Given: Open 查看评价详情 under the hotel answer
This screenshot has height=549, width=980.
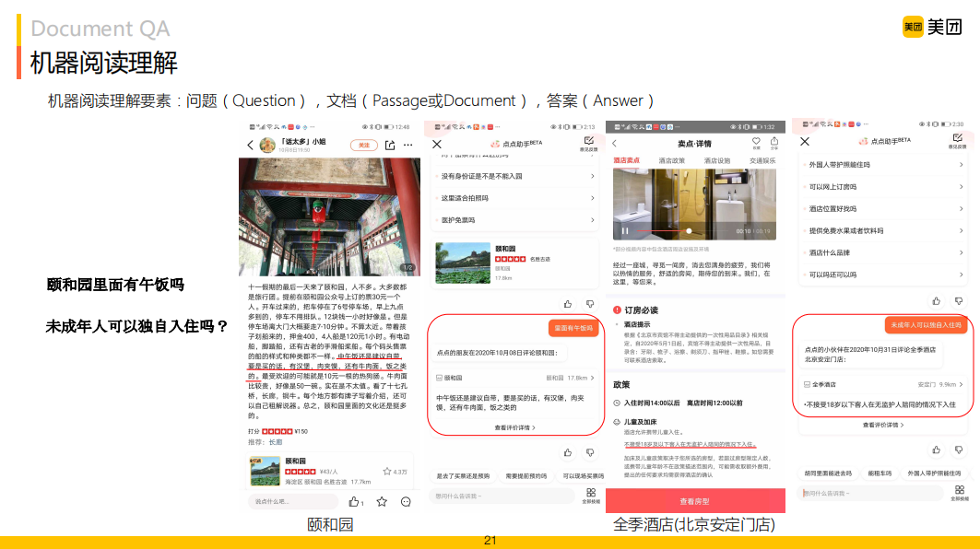Looking at the screenshot, I should pos(883,425).
